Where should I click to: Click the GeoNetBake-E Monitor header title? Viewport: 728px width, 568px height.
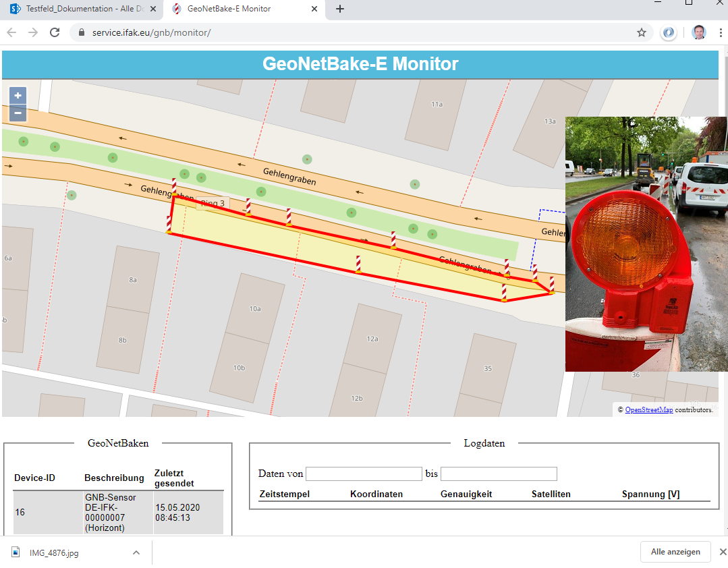(x=360, y=64)
